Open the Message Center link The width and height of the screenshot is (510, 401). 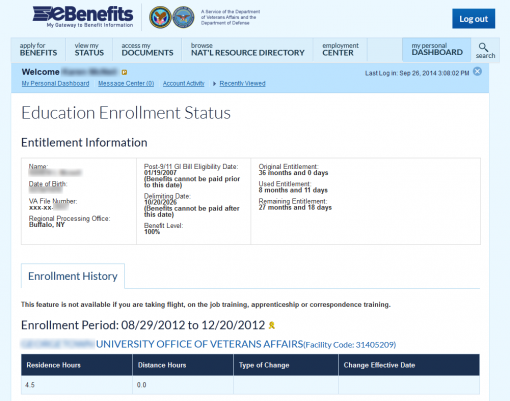126,83
